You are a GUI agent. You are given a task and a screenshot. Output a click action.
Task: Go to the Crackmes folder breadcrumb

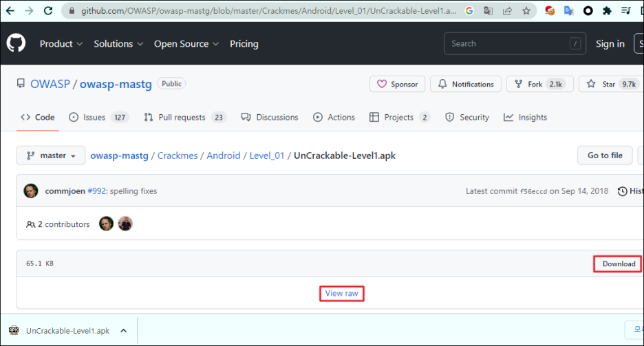point(178,155)
